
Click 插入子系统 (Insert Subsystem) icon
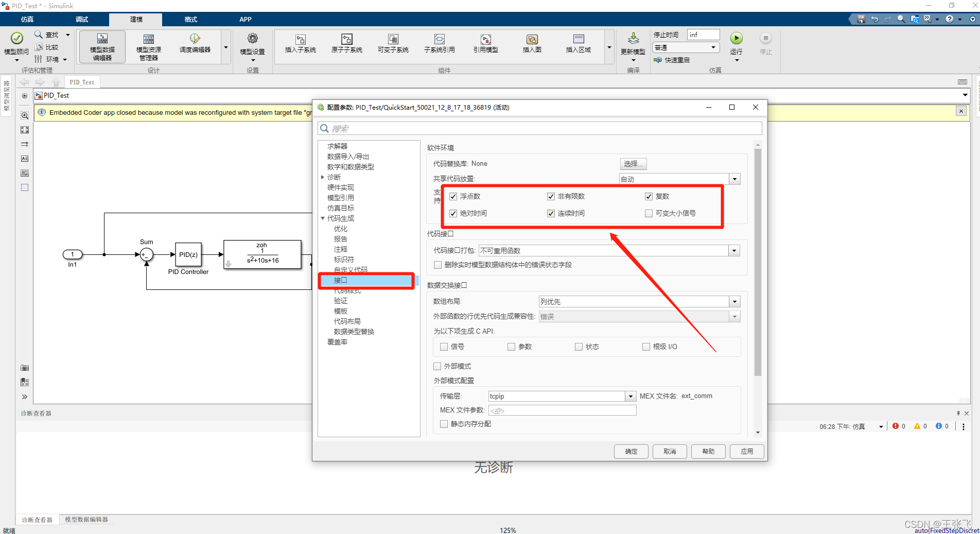pos(301,39)
